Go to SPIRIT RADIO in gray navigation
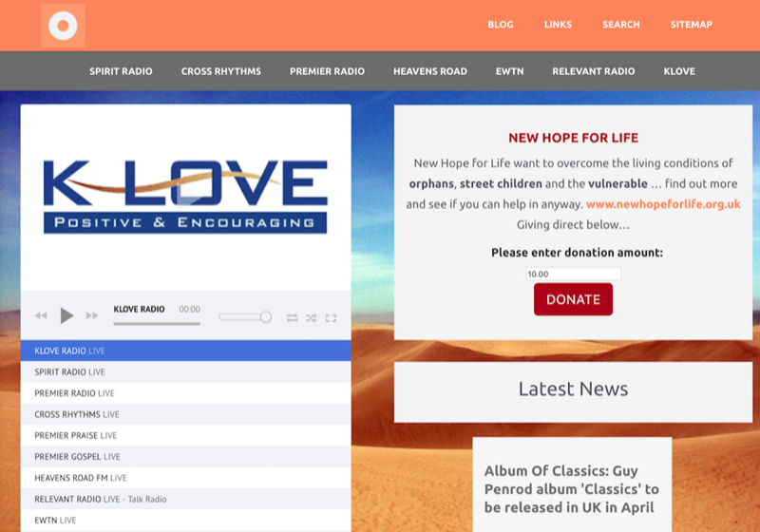This screenshot has width=760, height=532. (121, 71)
